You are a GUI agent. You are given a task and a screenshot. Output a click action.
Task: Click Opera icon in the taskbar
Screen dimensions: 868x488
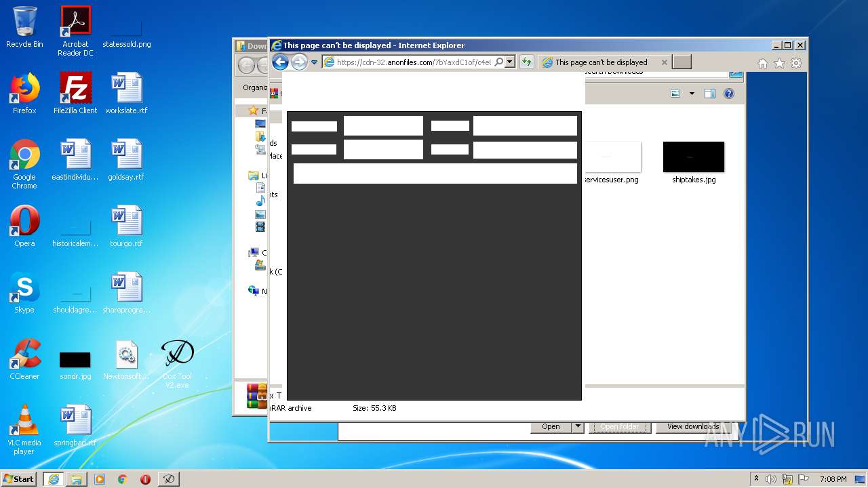pyautogui.click(x=145, y=479)
